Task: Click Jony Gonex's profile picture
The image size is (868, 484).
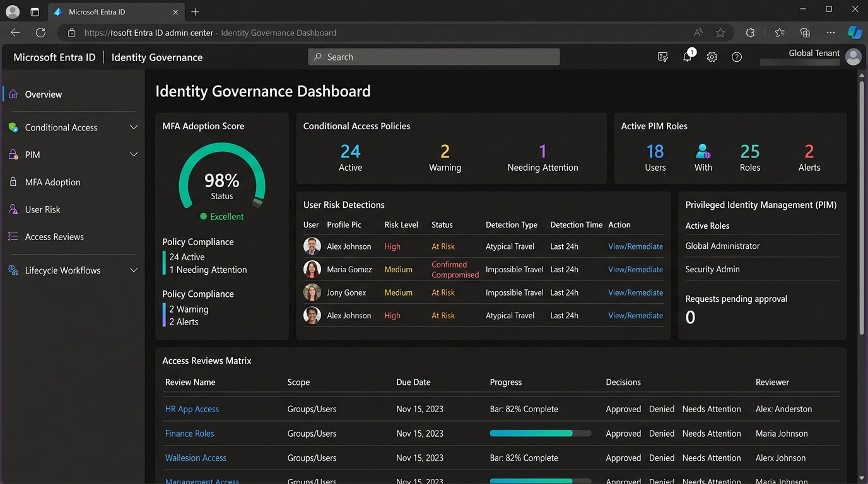Action: click(x=312, y=292)
